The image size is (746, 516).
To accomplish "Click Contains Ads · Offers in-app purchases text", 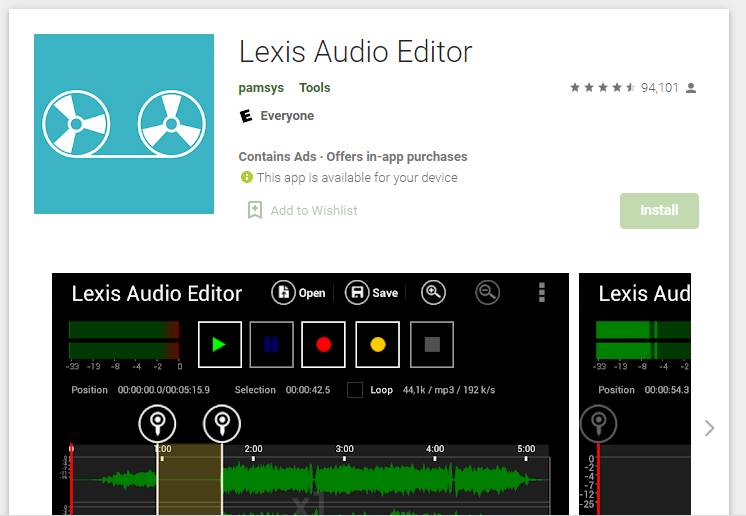I will click(x=353, y=156).
